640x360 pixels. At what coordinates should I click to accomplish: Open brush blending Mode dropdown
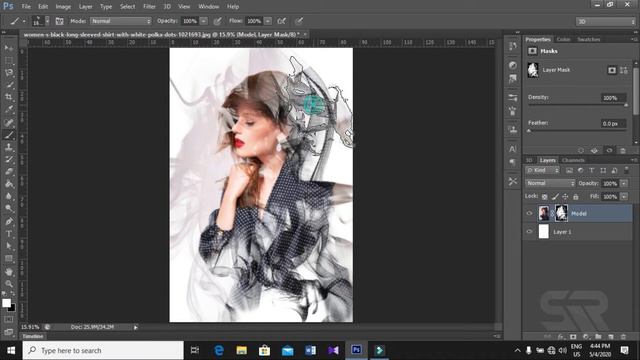coord(121,21)
